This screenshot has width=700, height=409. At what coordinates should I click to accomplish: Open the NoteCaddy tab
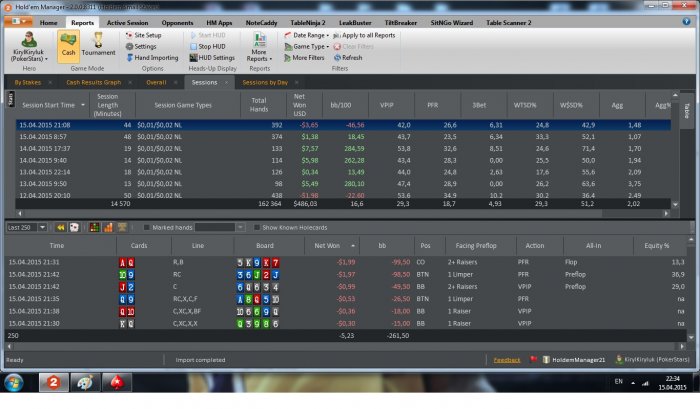pyautogui.click(x=261, y=22)
